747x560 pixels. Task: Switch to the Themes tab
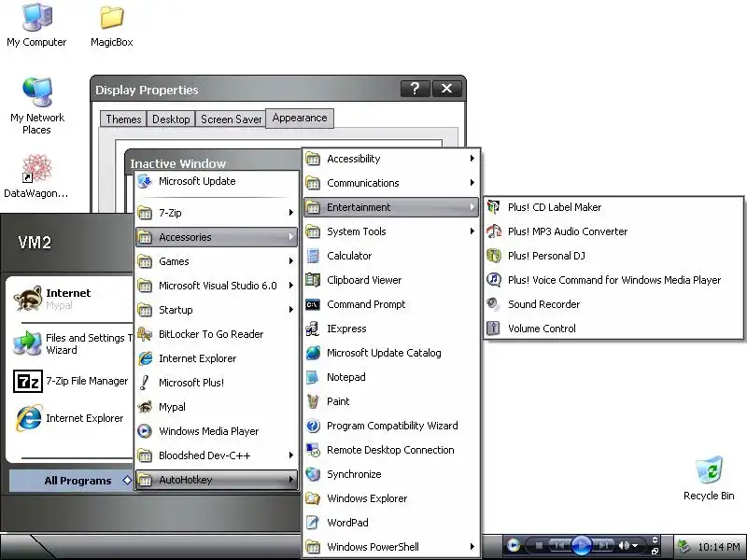point(123,119)
